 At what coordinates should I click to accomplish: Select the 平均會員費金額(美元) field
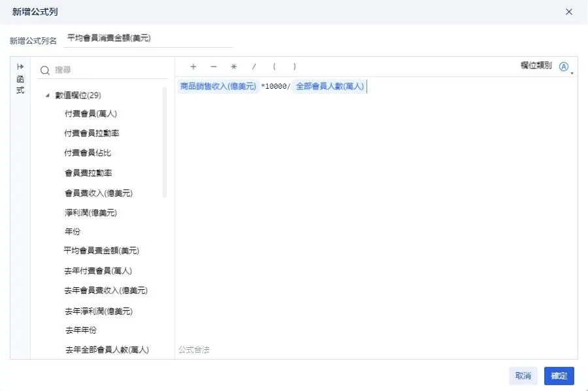[x=101, y=251]
